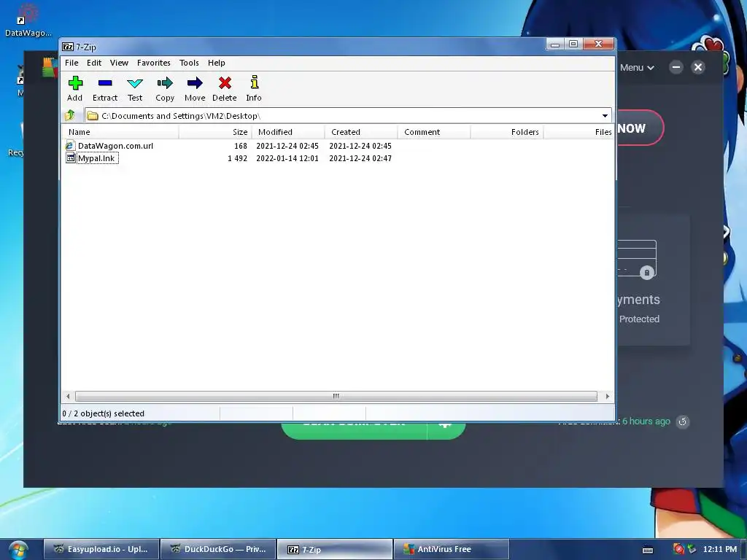The width and height of the screenshot is (747, 560).
Task: Open the Favorites menu
Action: coord(153,63)
